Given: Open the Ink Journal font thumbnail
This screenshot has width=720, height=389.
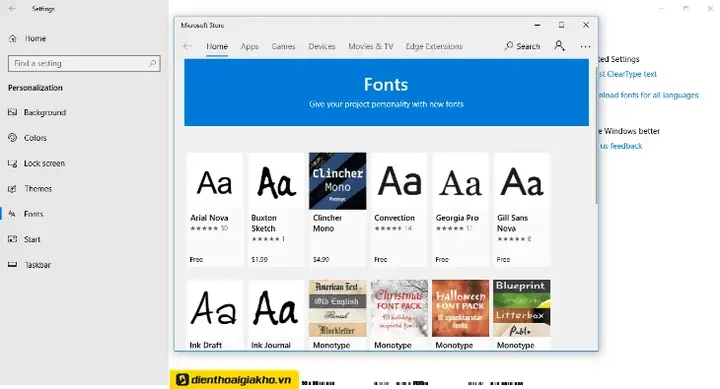Looking at the screenshot, I should 276,309.
